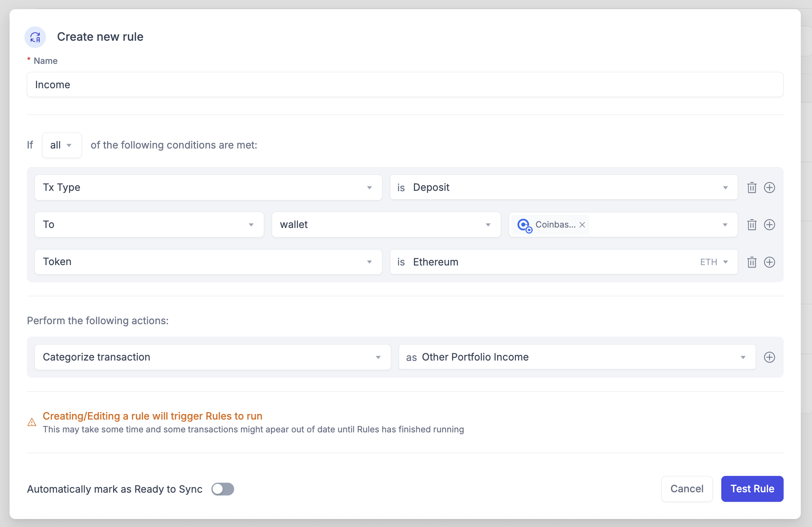The width and height of the screenshot is (812, 527).
Task: Expand the 'is Deposit' value dropdown
Action: (563, 188)
